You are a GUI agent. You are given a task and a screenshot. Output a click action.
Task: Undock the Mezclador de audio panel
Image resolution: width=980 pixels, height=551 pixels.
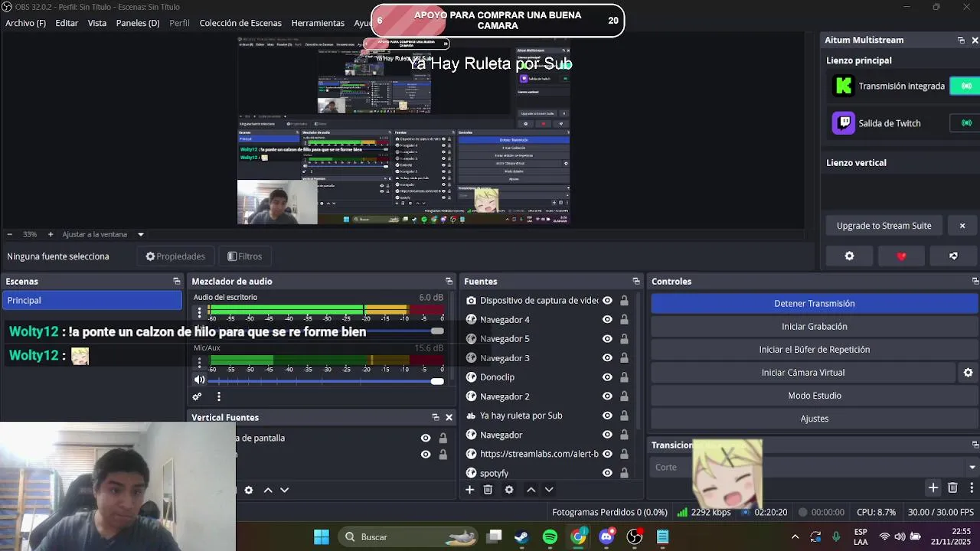click(x=449, y=282)
